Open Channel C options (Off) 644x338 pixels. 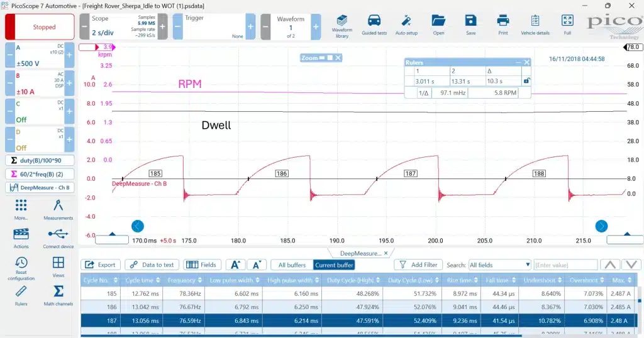click(40, 111)
